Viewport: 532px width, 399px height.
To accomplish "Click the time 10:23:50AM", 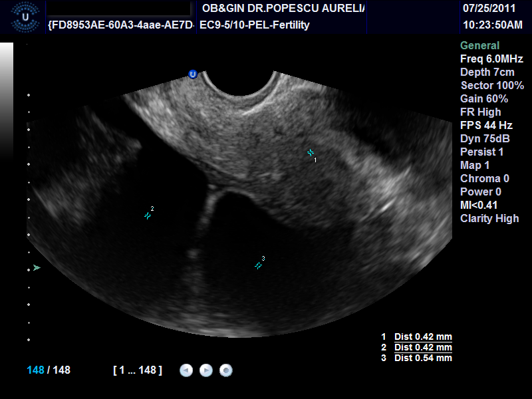I will click(493, 25).
